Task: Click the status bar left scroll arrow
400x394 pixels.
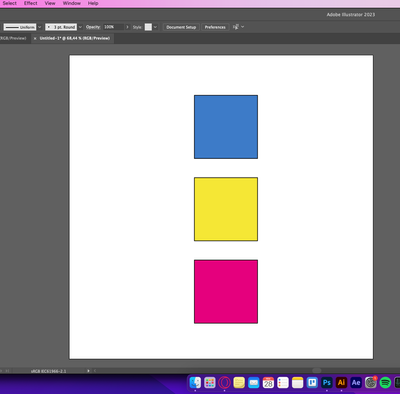Action: [95, 371]
